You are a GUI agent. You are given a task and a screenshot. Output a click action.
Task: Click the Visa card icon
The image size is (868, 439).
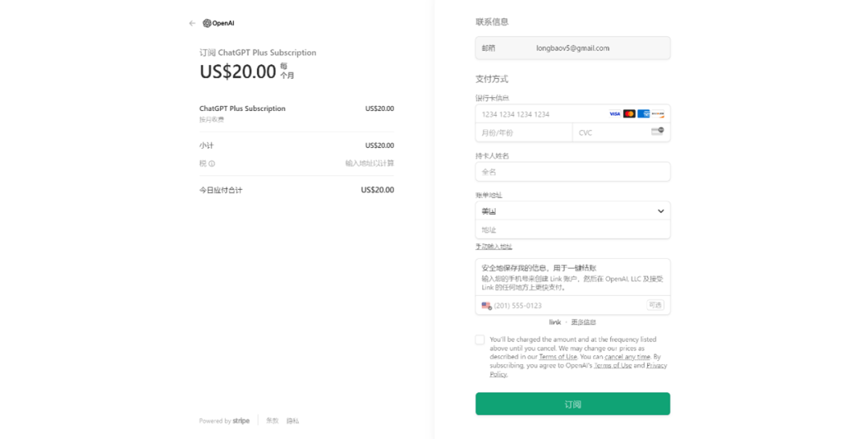pos(615,114)
